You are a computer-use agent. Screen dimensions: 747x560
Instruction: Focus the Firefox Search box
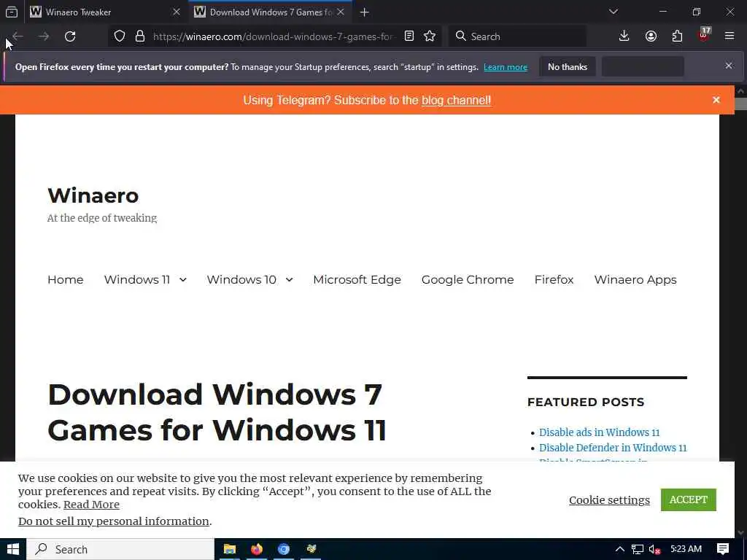[518, 36]
